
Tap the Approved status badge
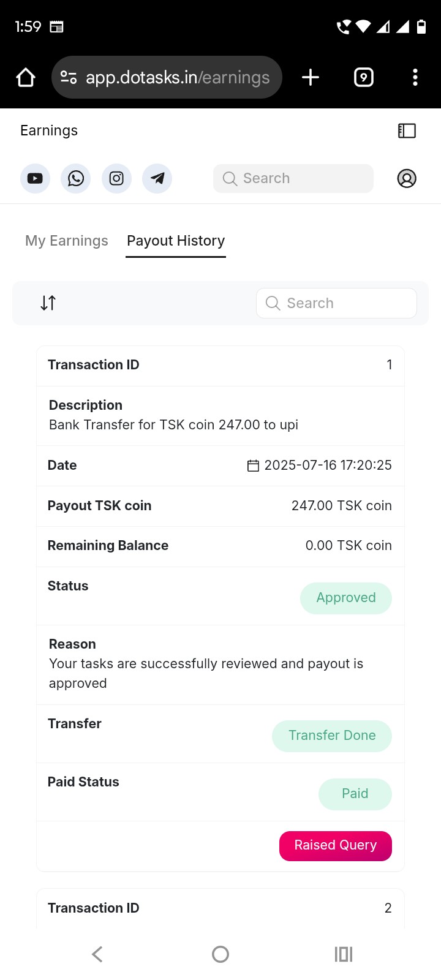click(346, 598)
